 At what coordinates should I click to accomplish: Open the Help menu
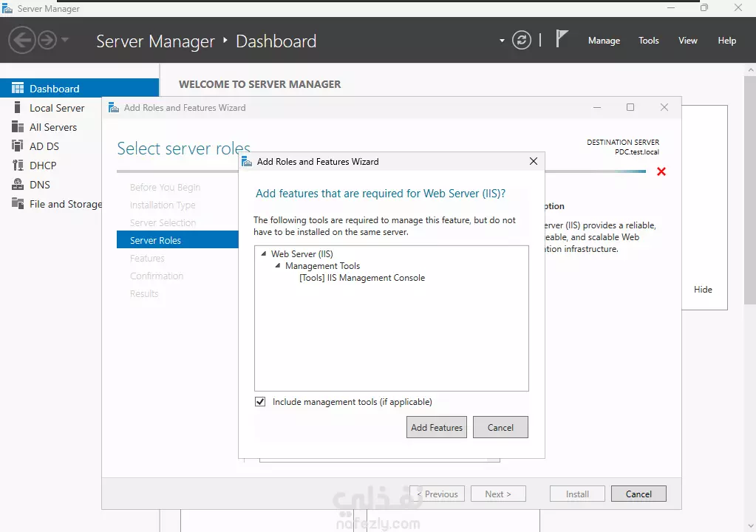(x=726, y=41)
